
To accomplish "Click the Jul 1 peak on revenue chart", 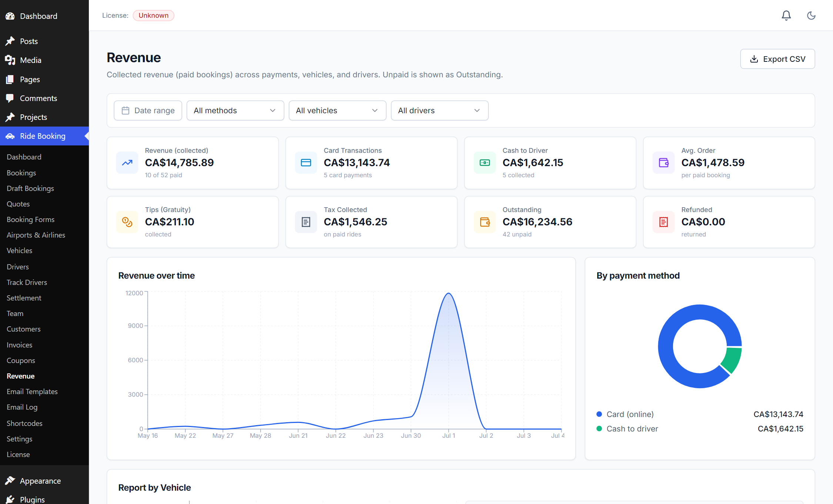I will [x=449, y=293].
